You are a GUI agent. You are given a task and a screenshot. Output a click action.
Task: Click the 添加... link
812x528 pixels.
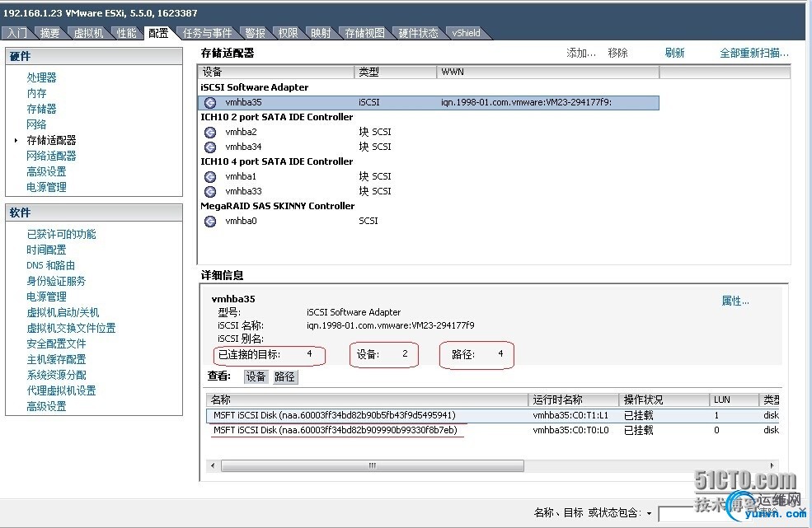(x=581, y=53)
